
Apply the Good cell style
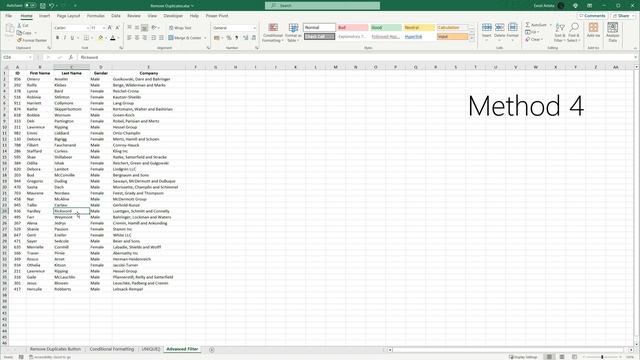(x=386, y=27)
